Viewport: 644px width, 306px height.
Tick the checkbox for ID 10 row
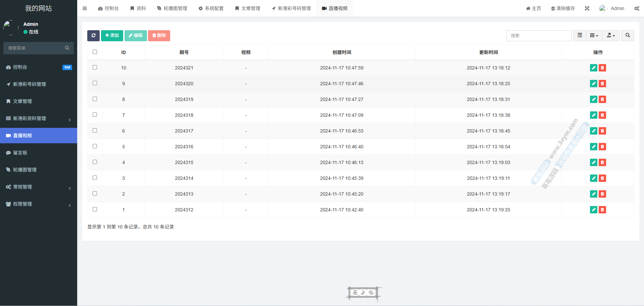95,67
